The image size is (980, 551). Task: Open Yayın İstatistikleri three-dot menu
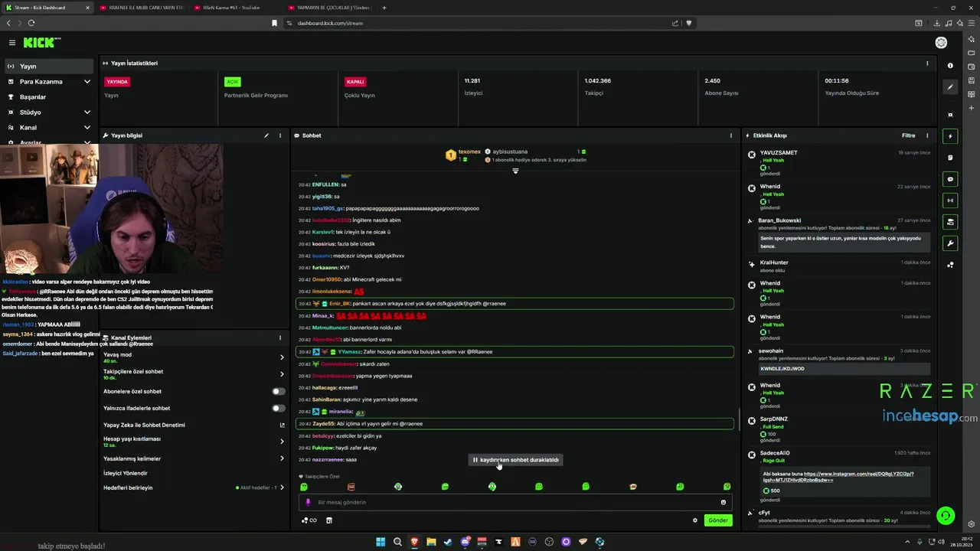[927, 64]
